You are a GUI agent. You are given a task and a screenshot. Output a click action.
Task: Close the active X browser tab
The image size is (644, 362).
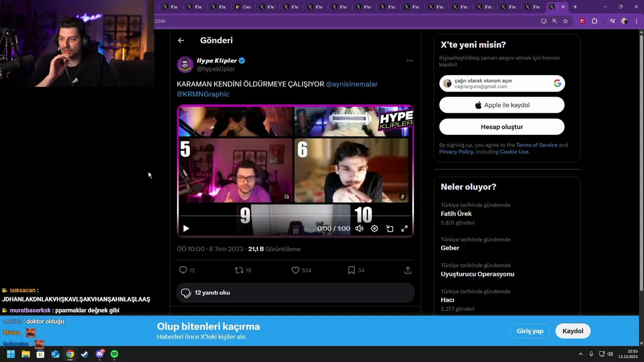[x=563, y=7]
